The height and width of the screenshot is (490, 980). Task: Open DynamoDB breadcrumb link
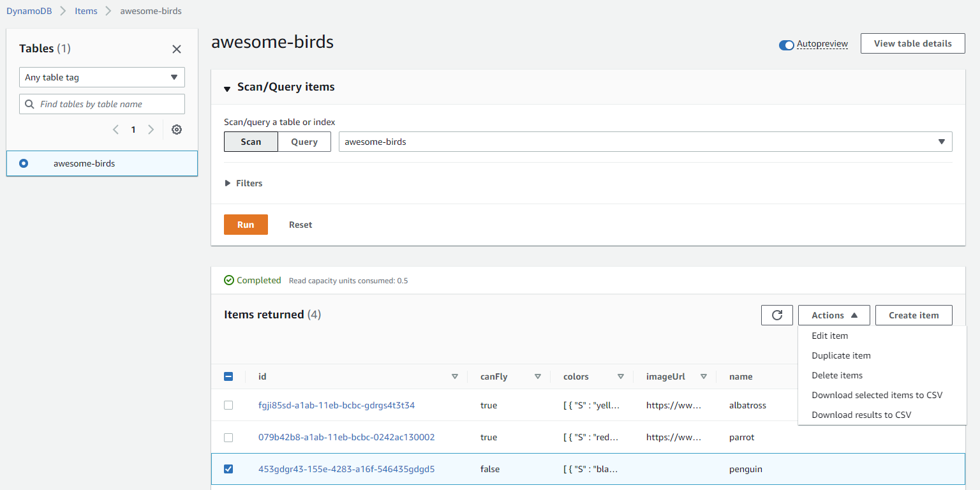tap(29, 11)
